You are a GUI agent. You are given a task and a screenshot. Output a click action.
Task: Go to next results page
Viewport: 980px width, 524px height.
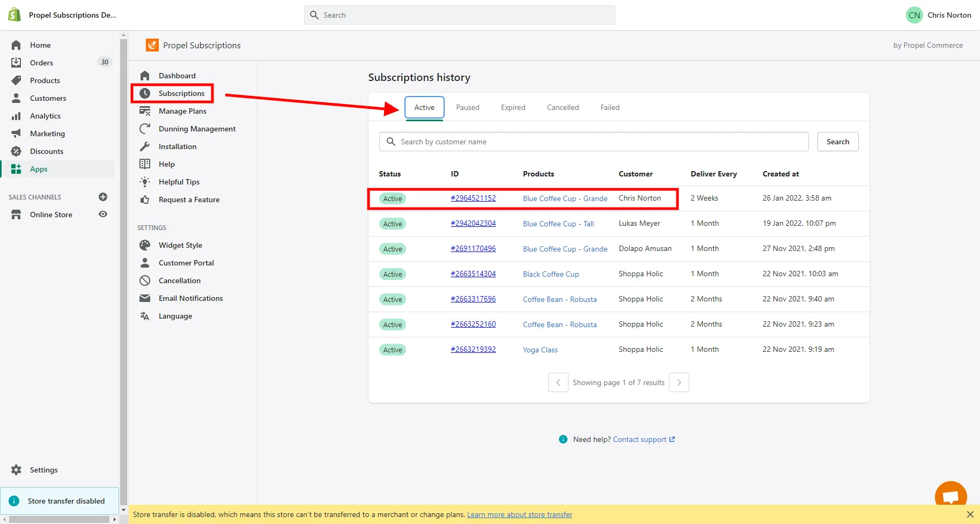pyautogui.click(x=679, y=382)
